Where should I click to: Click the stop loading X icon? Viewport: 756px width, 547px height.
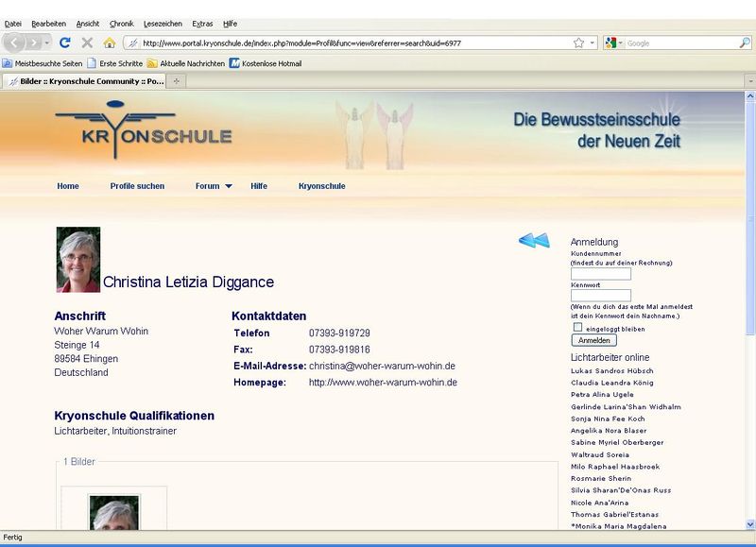pos(87,43)
